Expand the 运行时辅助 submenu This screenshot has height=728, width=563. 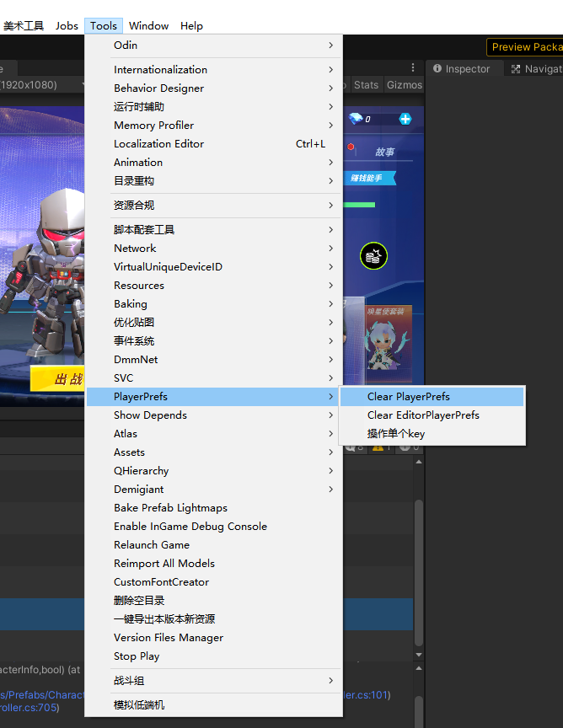pos(214,107)
